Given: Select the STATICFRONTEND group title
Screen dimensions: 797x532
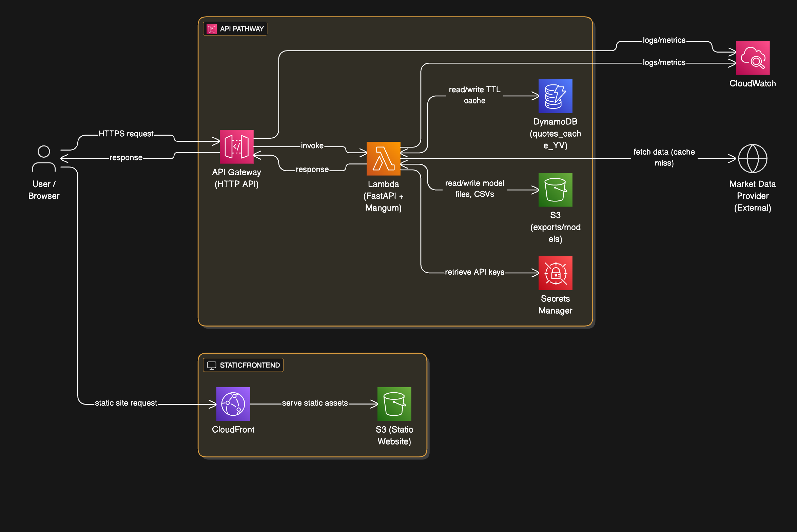Looking at the screenshot, I should [250, 365].
